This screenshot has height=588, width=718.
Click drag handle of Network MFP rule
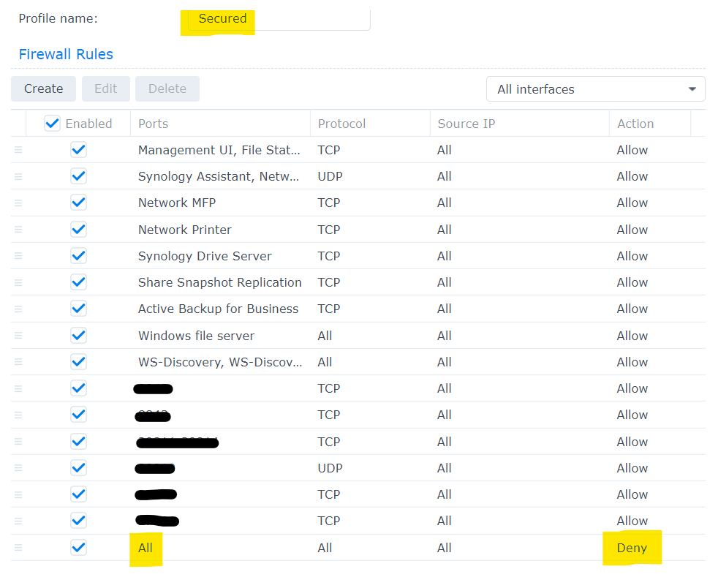[x=18, y=203]
